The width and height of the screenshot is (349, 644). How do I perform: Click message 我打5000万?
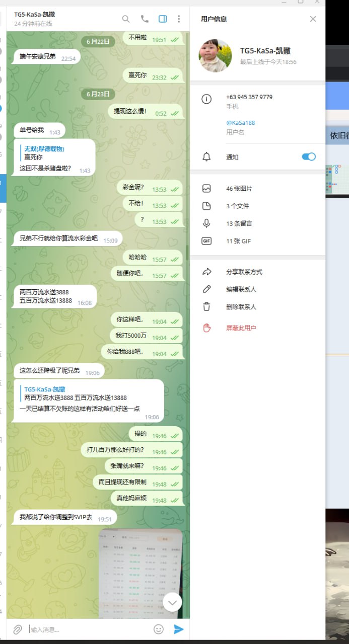coord(146,336)
